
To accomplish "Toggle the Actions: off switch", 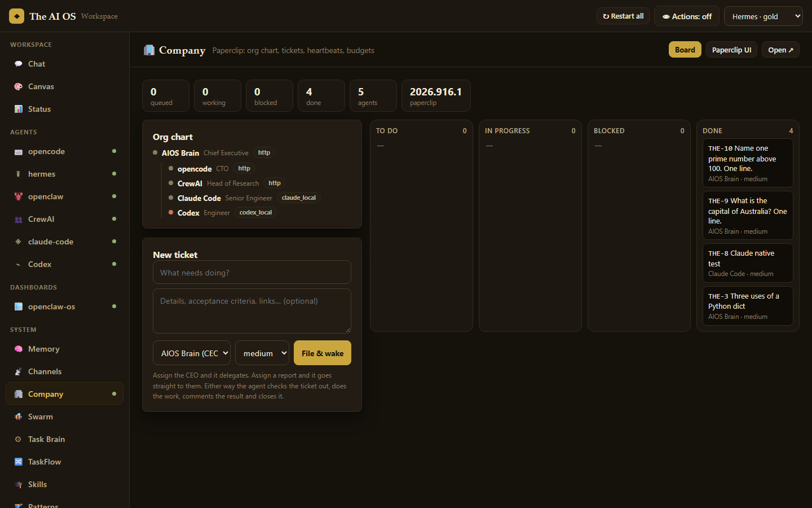I will pos(686,16).
